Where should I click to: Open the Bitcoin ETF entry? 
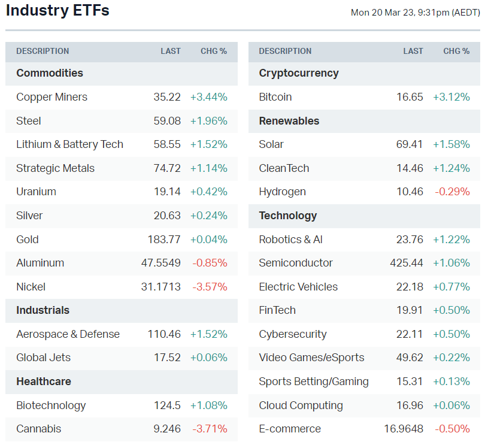(x=275, y=97)
